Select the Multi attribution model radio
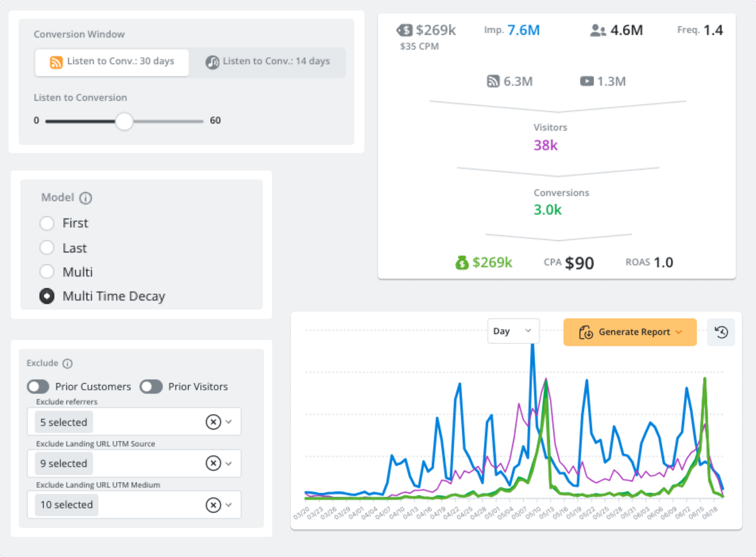The width and height of the screenshot is (756, 557). (47, 271)
